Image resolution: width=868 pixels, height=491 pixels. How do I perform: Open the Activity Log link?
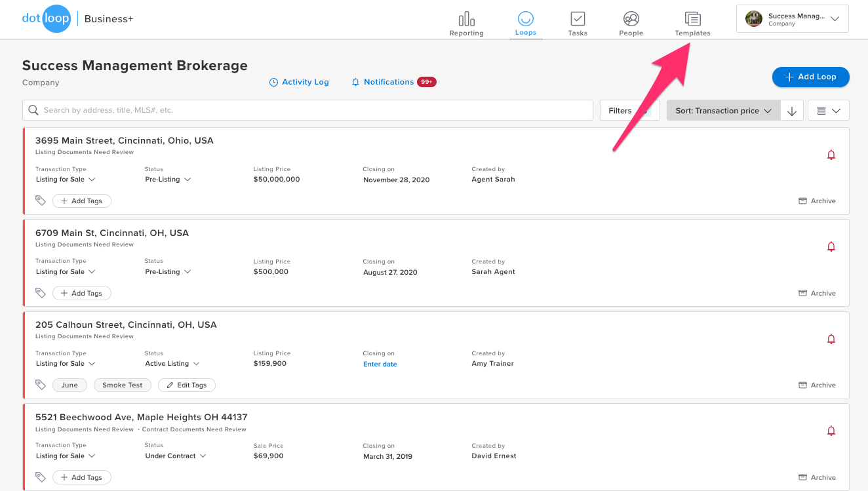pyautogui.click(x=299, y=82)
